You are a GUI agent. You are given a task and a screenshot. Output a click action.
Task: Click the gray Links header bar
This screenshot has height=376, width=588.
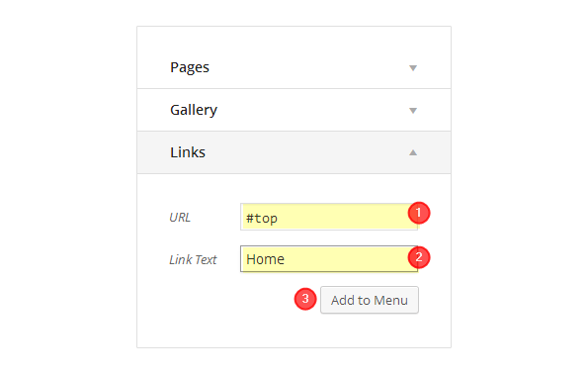click(294, 152)
